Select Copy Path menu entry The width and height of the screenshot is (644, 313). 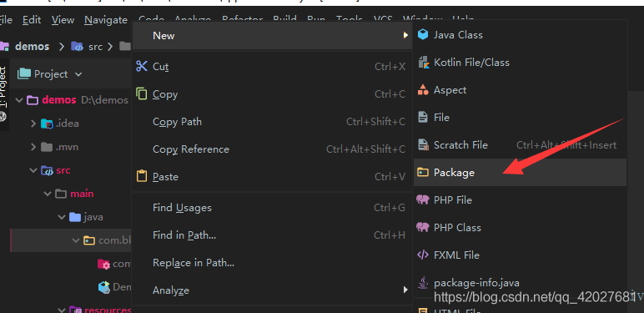272,122
